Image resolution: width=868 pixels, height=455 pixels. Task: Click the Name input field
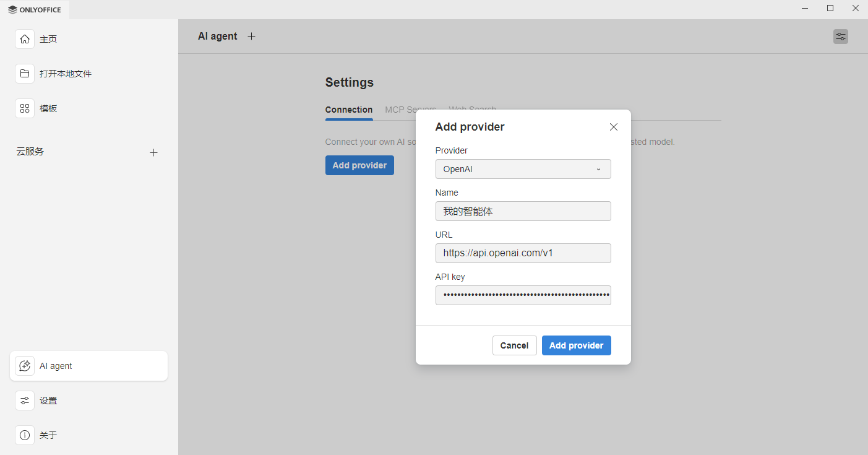pos(523,211)
